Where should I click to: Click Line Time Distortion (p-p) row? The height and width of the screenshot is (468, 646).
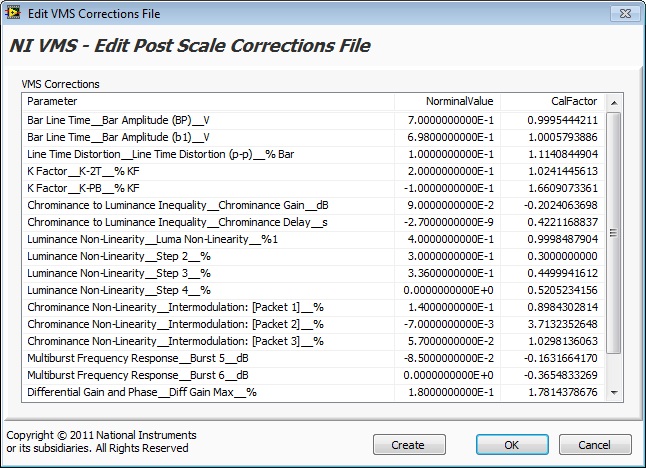pyautogui.click(x=314, y=154)
